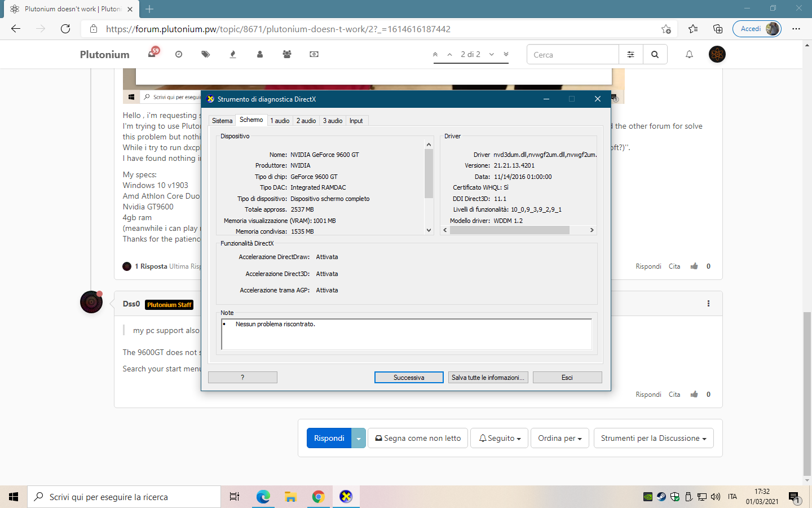812x508 pixels.
Task: Switch to the 3 audio tab
Action: [x=333, y=121]
